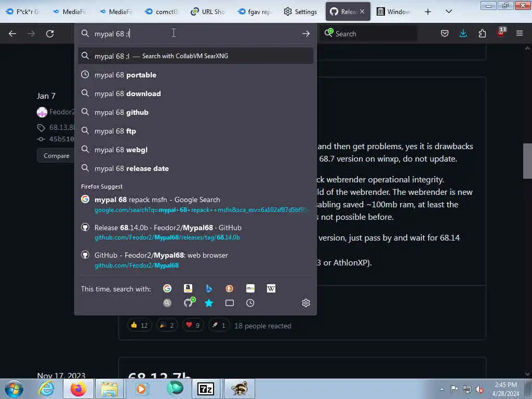Click the rocket reaction with 1
This screenshot has width=532, height=399.
219,325
